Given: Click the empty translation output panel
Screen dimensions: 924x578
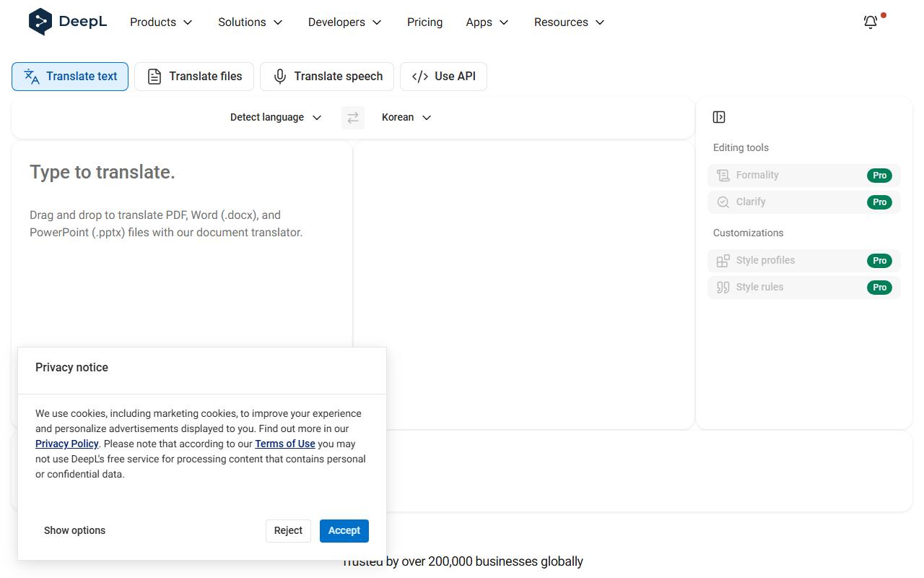Looking at the screenshot, I should pos(523,285).
